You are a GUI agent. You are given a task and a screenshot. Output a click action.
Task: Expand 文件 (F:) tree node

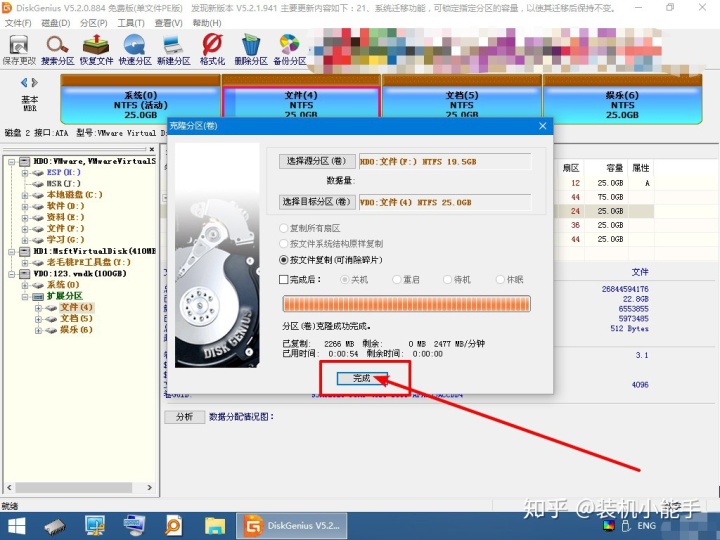(25, 229)
